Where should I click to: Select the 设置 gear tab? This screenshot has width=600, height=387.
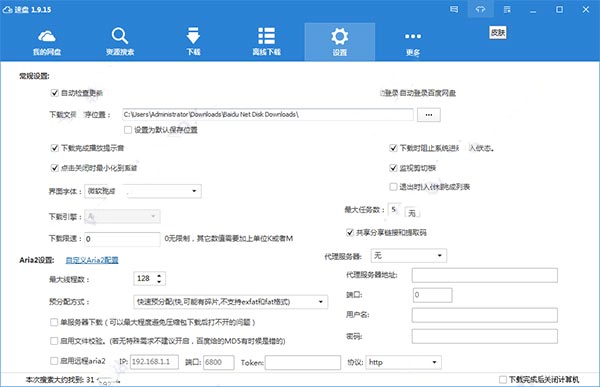(x=339, y=42)
